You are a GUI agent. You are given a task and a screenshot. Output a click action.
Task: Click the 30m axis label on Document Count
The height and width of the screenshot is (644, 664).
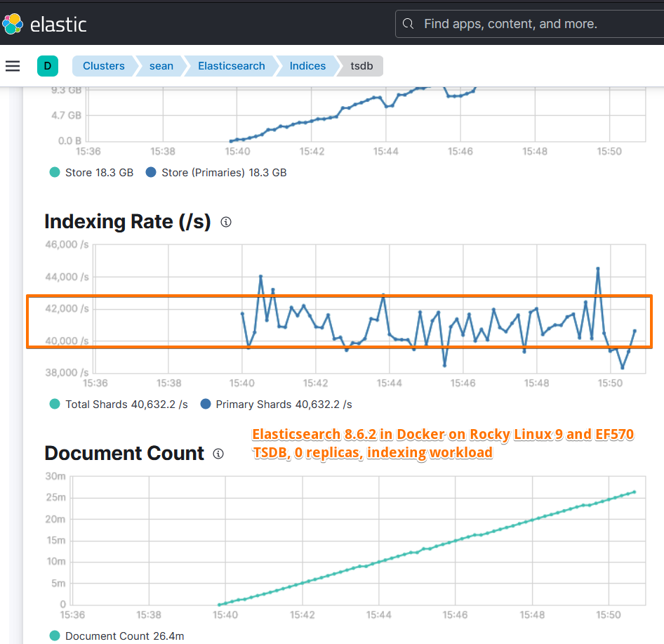pyautogui.click(x=55, y=476)
